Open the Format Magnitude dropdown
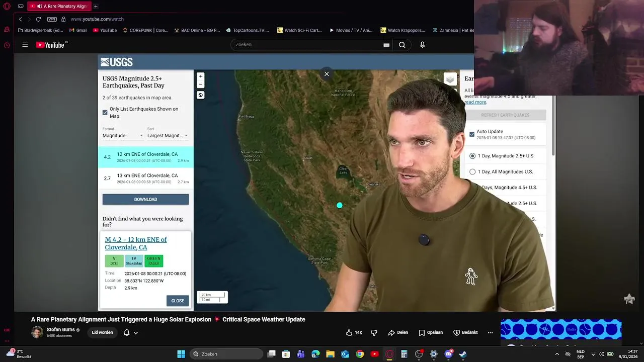 pos(123,135)
